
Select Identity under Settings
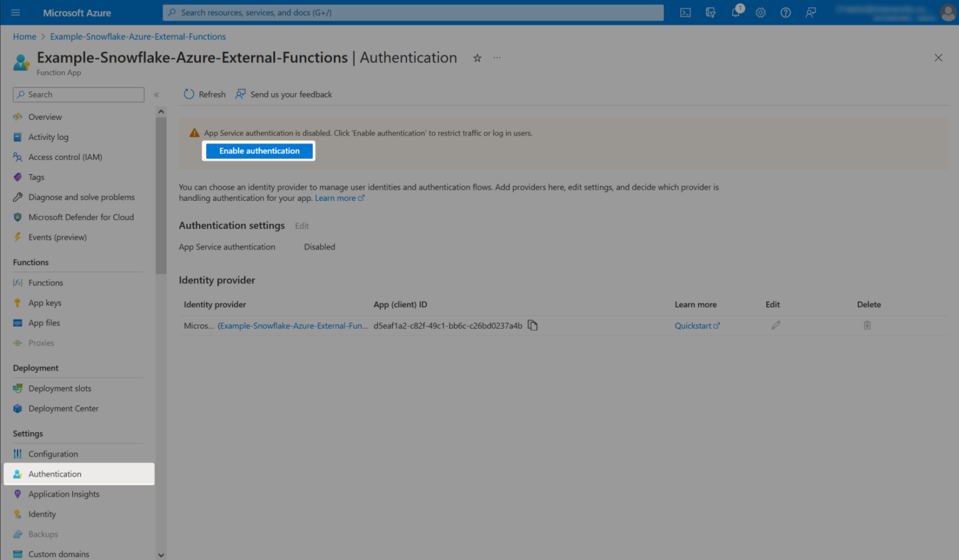(x=42, y=514)
